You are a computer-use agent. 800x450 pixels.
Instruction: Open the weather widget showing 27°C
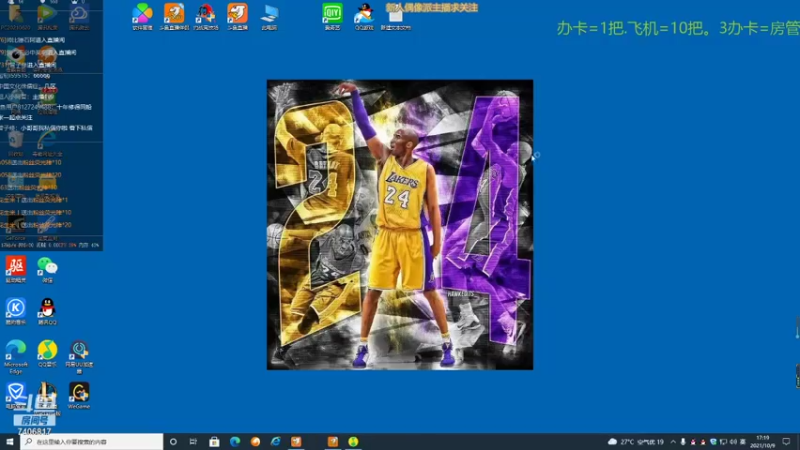(x=636, y=442)
